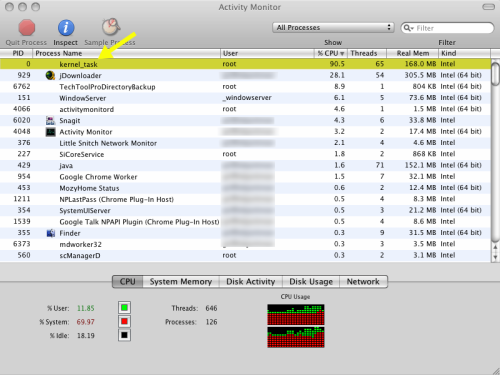Click the toolbar toggle pill at top right
This screenshot has height=375, width=500.
[x=488, y=7]
